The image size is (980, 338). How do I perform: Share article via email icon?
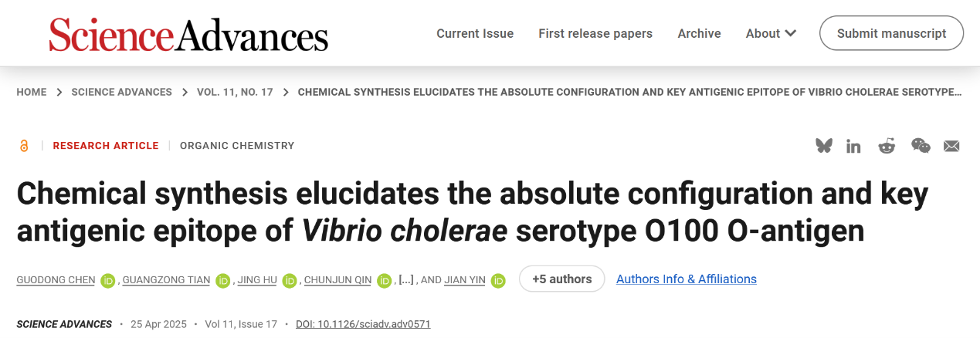tap(951, 146)
